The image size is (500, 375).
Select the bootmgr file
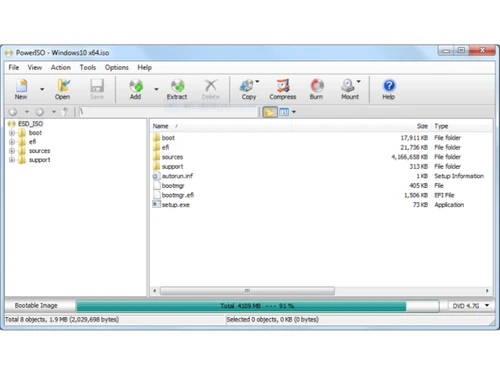173,186
